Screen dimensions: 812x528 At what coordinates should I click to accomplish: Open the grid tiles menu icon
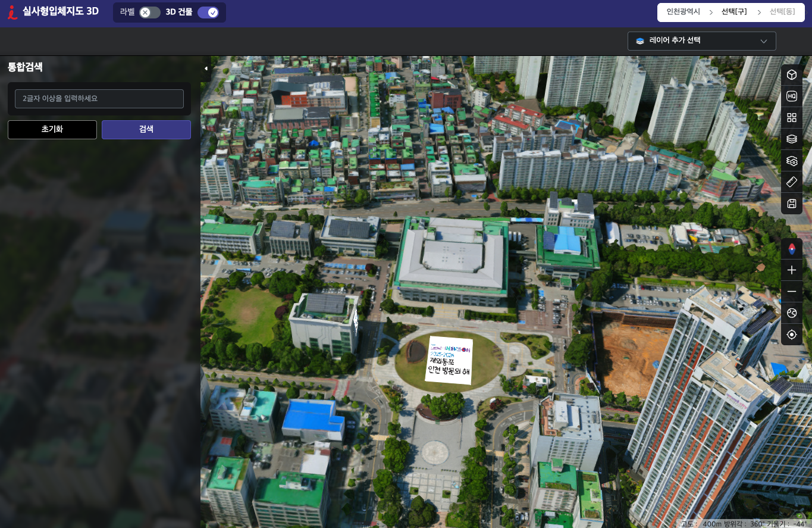(791, 118)
